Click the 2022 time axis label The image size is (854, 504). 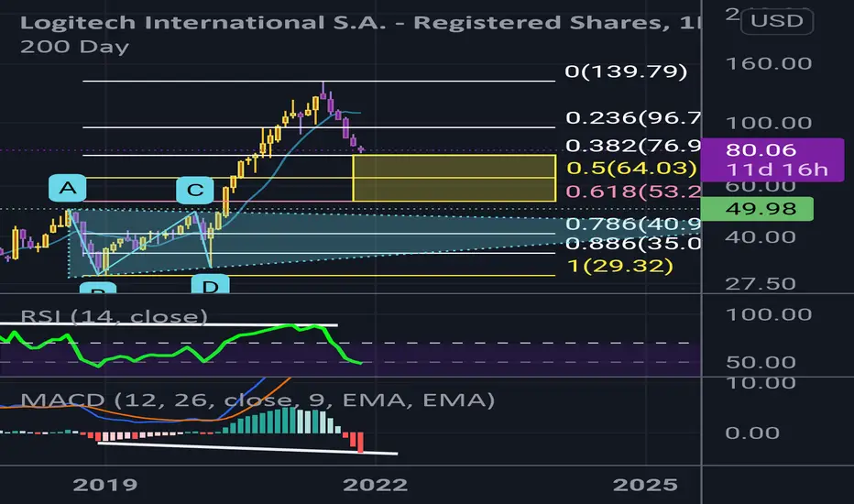click(x=375, y=485)
